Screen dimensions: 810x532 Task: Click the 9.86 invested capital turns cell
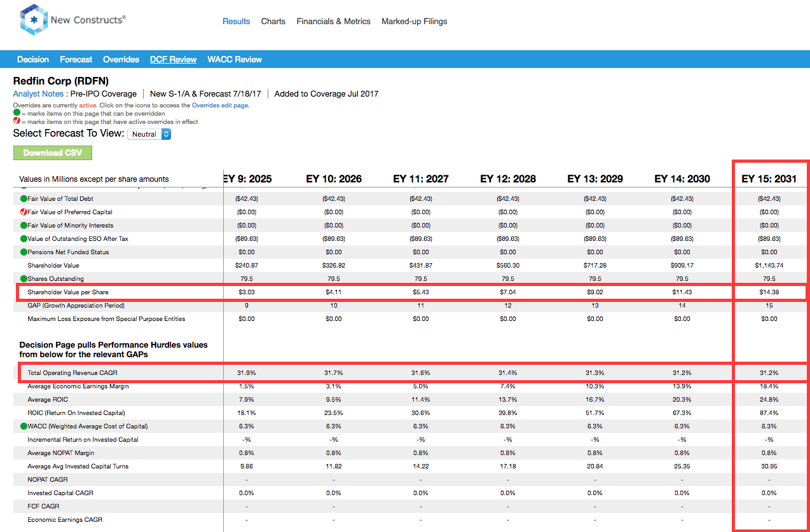(247, 467)
